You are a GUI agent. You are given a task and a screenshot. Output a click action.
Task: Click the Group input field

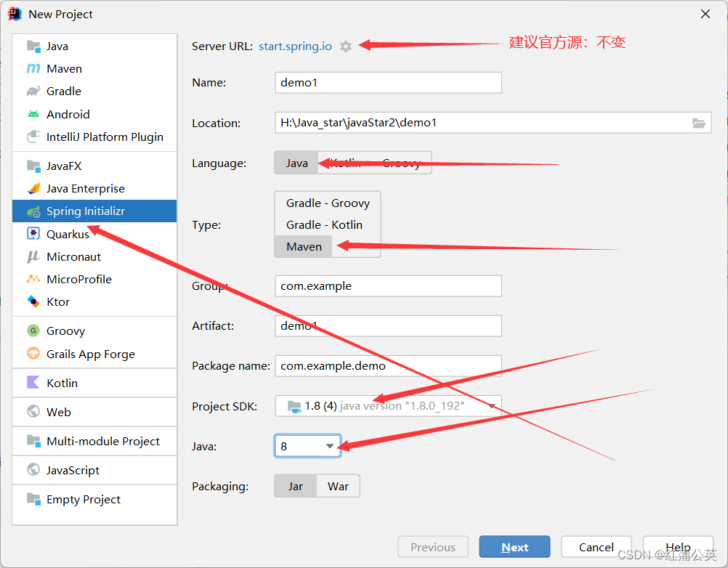point(388,286)
